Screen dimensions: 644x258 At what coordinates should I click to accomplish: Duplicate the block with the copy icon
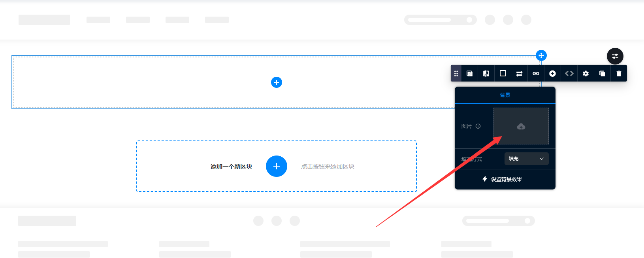(x=603, y=74)
